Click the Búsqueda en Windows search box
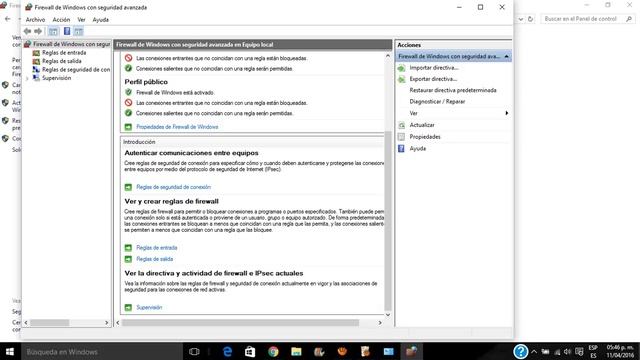This screenshot has width=640, height=360. click(102, 351)
